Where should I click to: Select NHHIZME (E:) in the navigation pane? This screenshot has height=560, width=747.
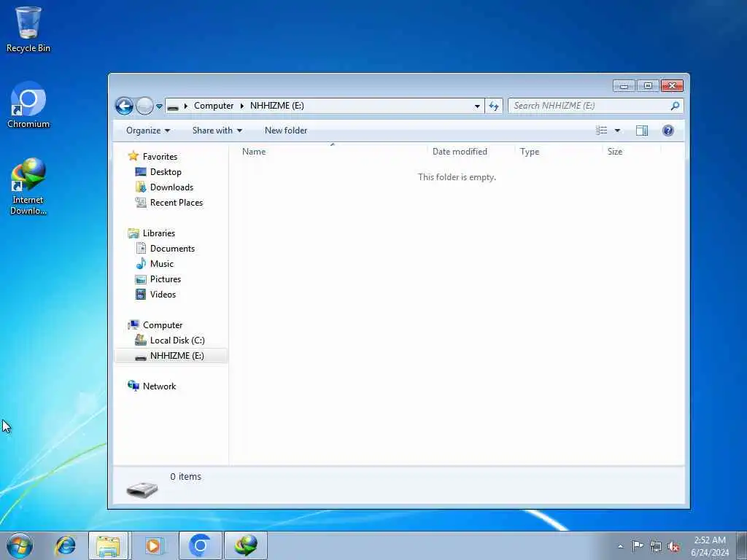point(177,356)
